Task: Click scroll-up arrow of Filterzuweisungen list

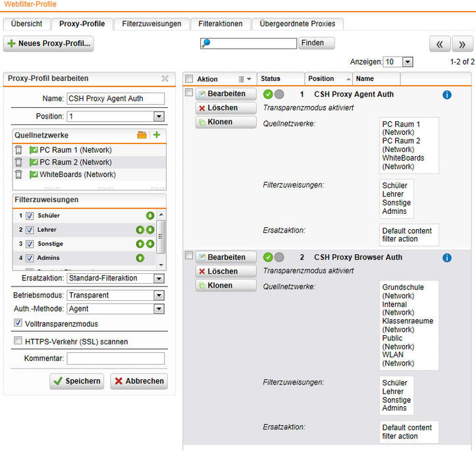Action: click(x=161, y=215)
